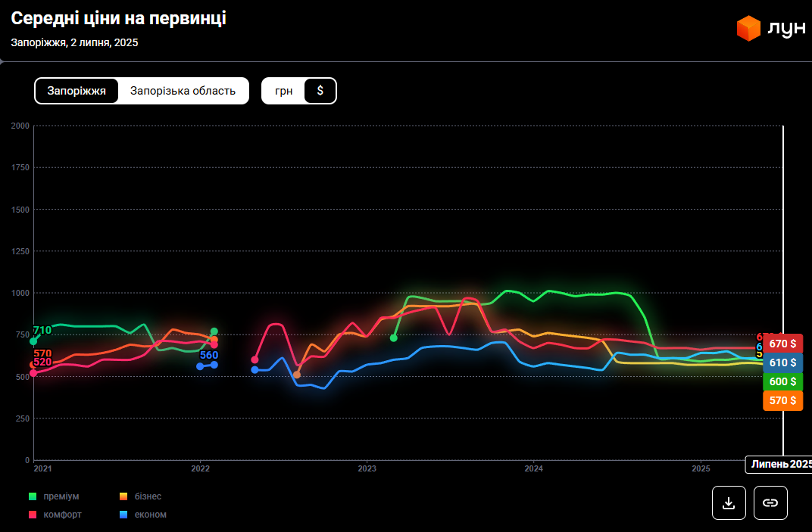This screenshot has height=532, width=812.
Task: Switch currency to грн
Action: pyautogui.click(x=284, y=91)
